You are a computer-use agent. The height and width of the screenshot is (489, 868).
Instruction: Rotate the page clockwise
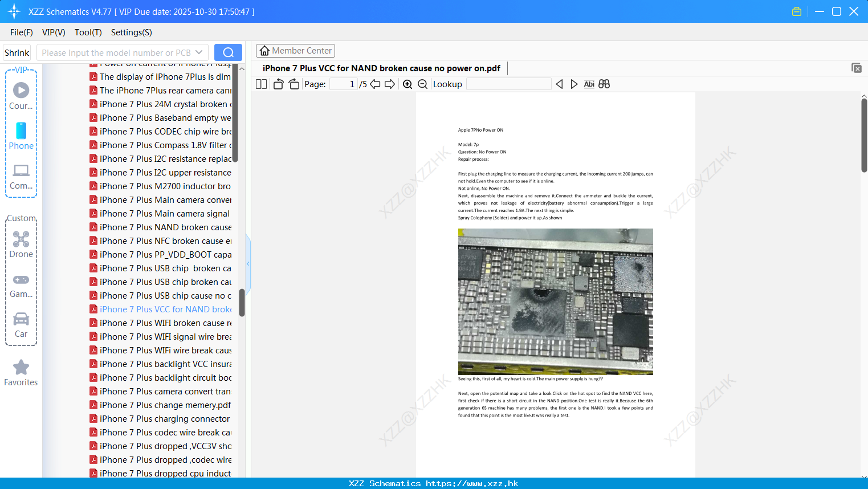(294, 84)
